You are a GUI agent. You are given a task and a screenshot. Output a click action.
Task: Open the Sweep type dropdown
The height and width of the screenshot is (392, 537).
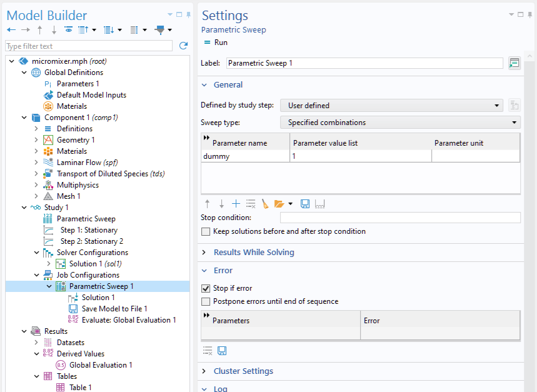(x=400, y=123)
